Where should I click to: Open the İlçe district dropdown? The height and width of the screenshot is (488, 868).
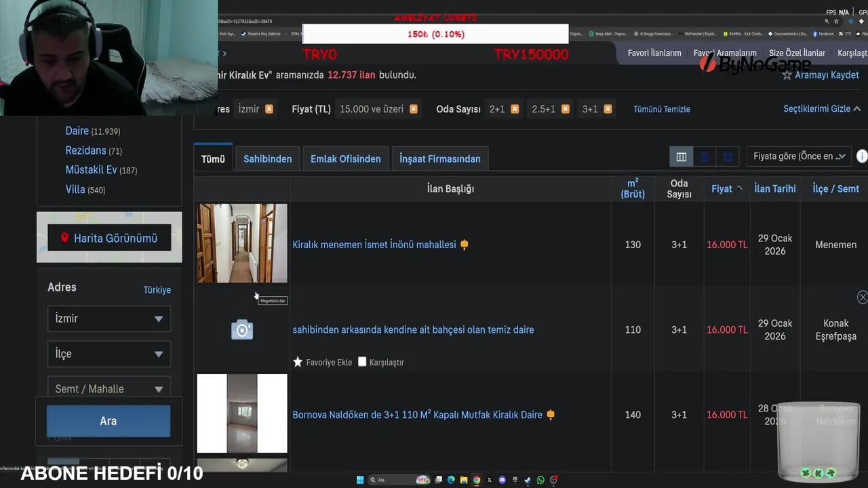[109, 354]
